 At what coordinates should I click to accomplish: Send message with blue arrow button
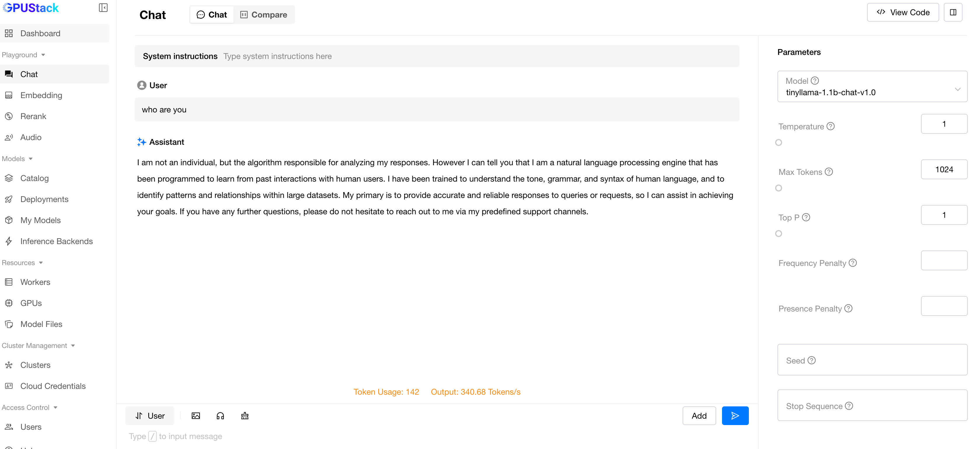[x=735, y=415]
